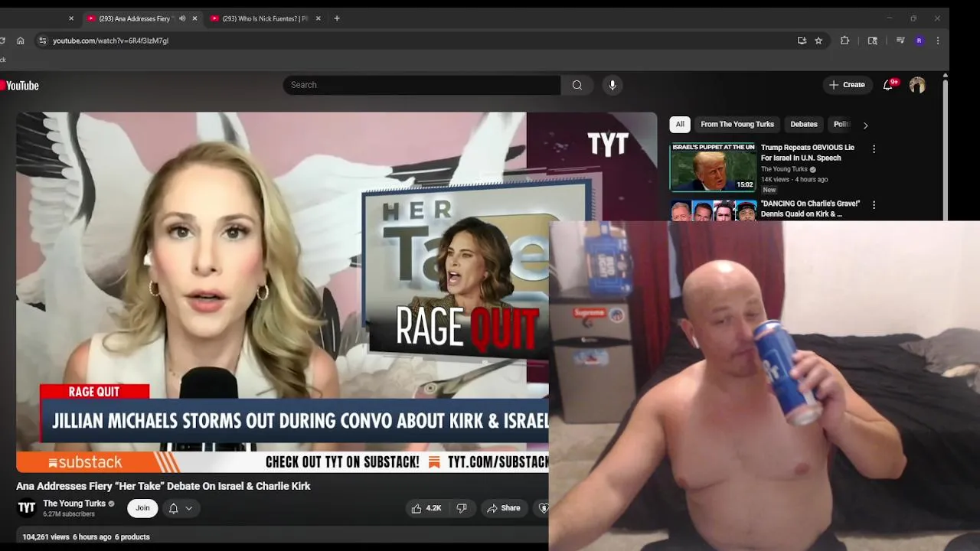The height and width of the screenshot is (551, 980).
Task: Click The Young Turks channel name link
Action: (74, 504)
